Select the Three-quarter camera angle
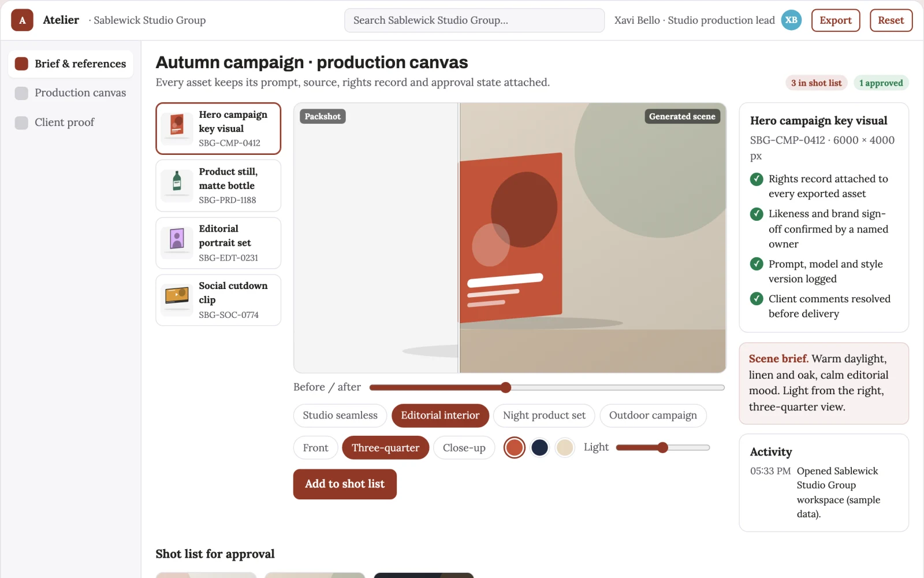The height and width of the screenshot is (578, 924). 386,448
